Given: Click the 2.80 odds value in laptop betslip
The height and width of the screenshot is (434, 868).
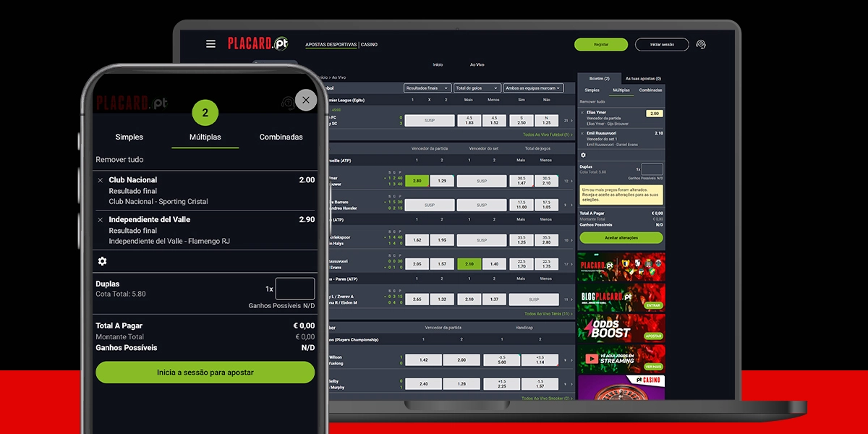Looking at the screenshot, I should (655, 114).
